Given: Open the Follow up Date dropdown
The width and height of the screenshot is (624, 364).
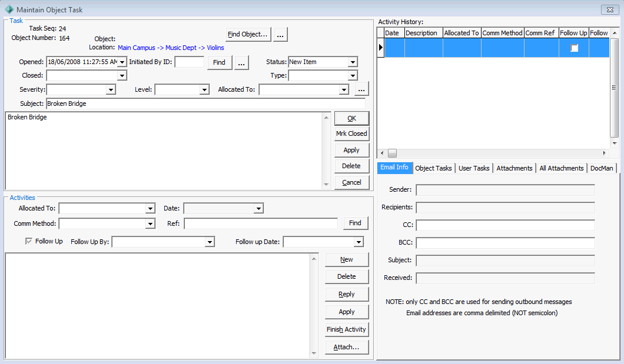Looking at the screenshot, I should coord(359,242).
